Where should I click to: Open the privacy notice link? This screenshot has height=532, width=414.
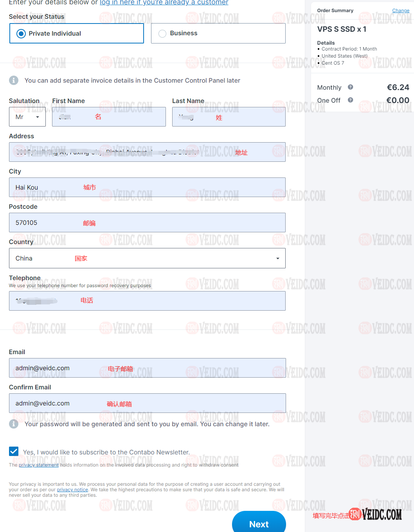click(72, 490)
